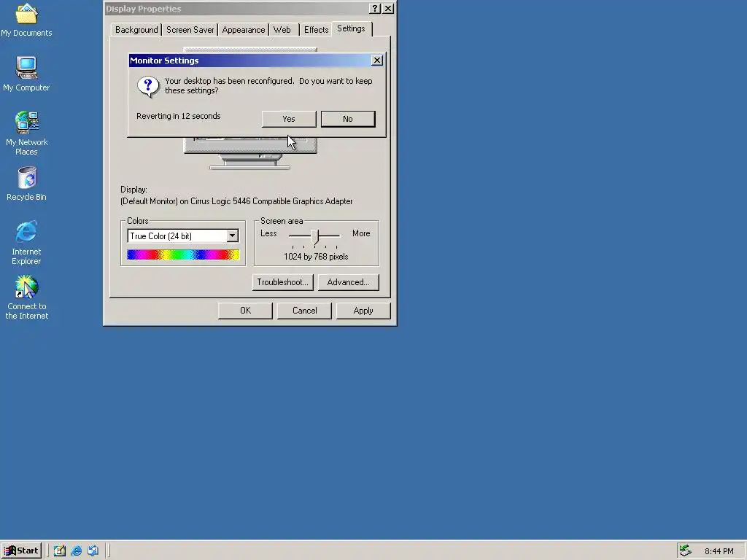The height and width of the screenshot is (560, 747).
Task: Click the monitor preview image stand
Action: (x=249, y=162)
